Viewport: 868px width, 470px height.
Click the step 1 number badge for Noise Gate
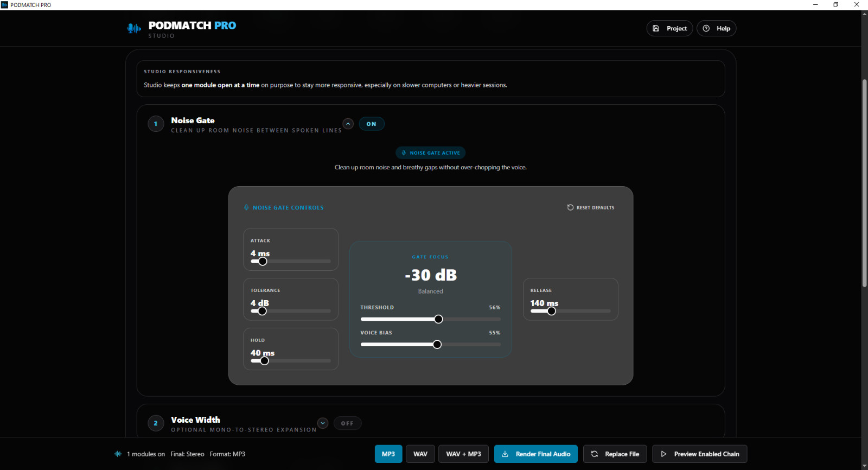point(156,124)
